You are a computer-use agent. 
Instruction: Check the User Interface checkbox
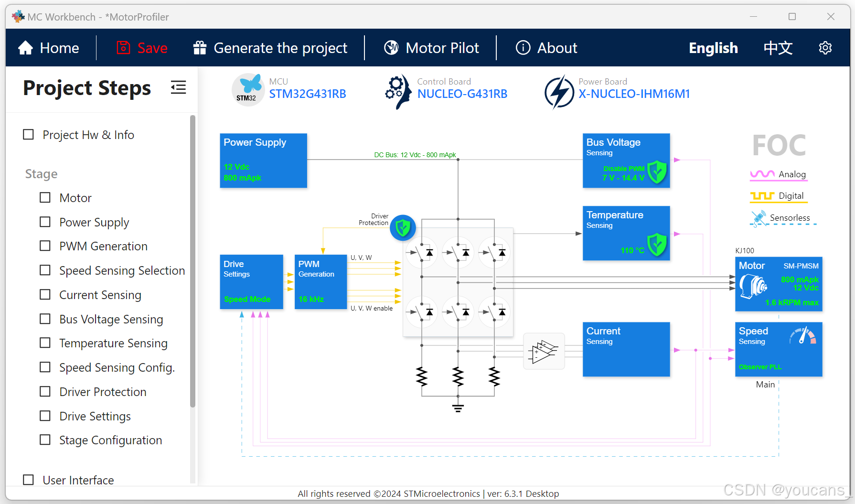[29, 480]
